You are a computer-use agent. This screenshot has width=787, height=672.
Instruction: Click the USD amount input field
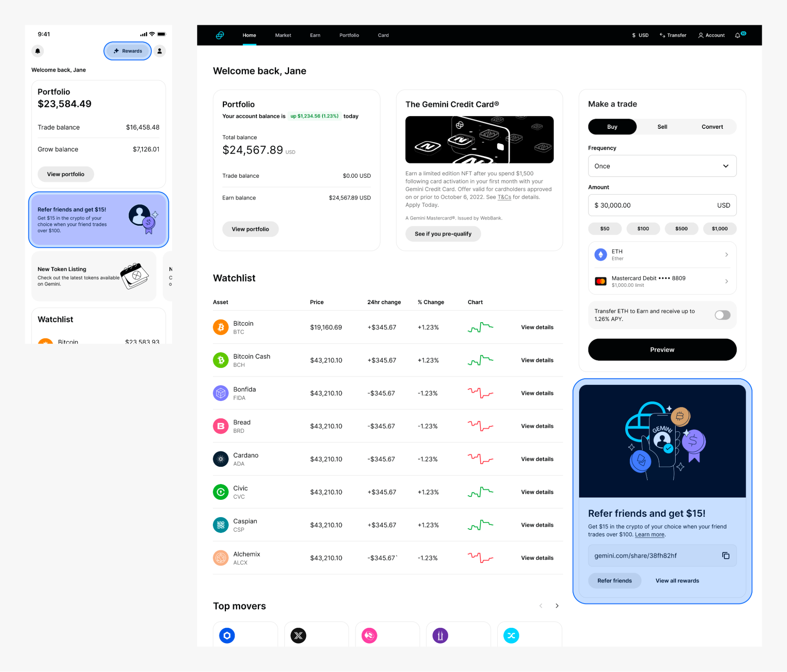pos(662,205)
